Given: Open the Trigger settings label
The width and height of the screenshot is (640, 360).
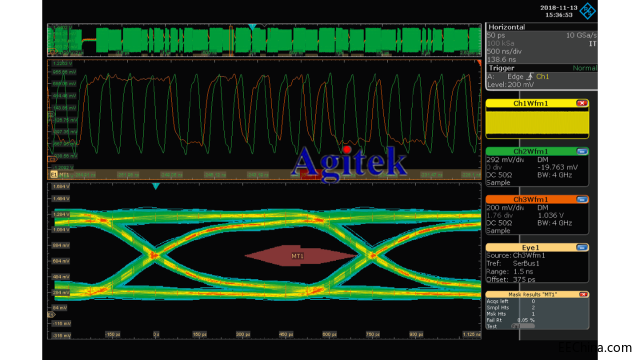Looking at the screenshot, I should 501,68.
